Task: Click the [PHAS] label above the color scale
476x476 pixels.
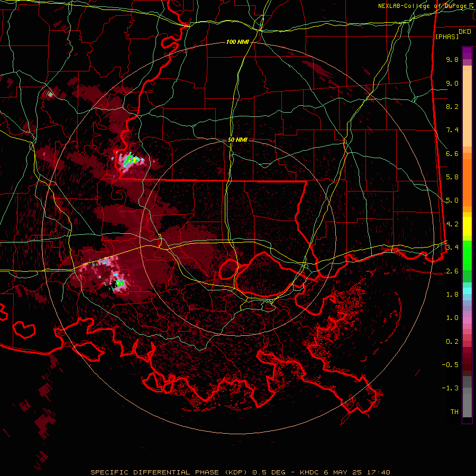Action: coord(447,37)
